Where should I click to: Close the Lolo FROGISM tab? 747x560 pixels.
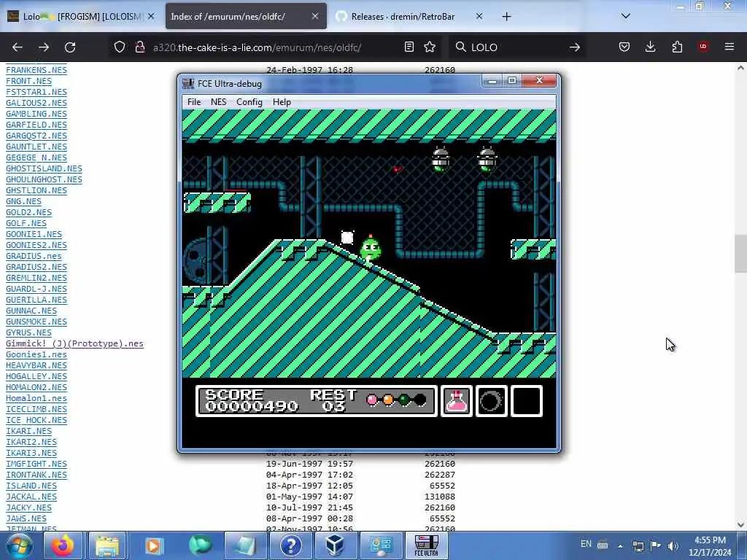tap(151, 16)
